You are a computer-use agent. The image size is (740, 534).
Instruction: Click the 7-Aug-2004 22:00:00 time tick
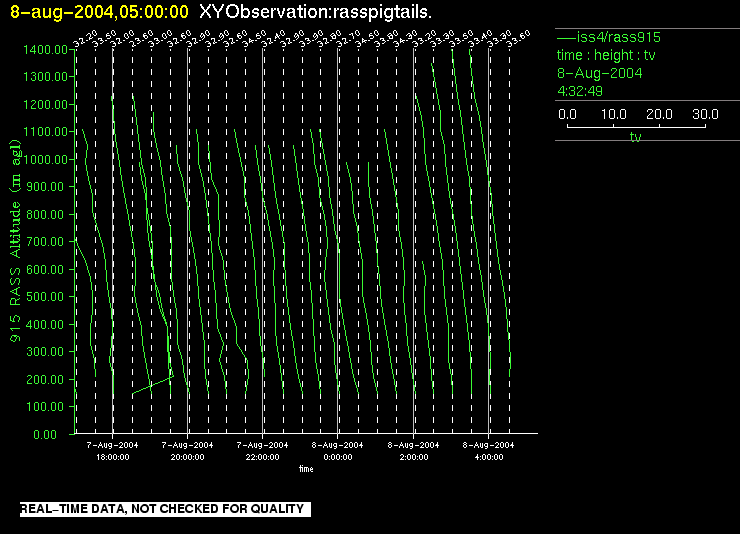coord(263,450)
